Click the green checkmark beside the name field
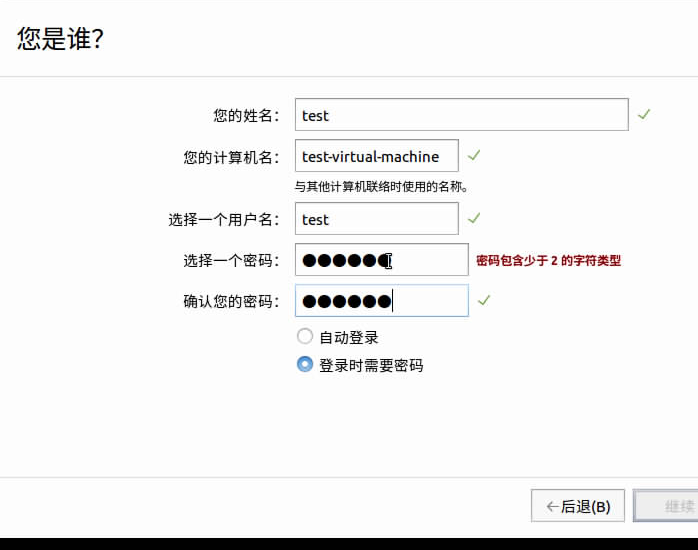This screenshot has width=698, height=550. click(644, 115)
